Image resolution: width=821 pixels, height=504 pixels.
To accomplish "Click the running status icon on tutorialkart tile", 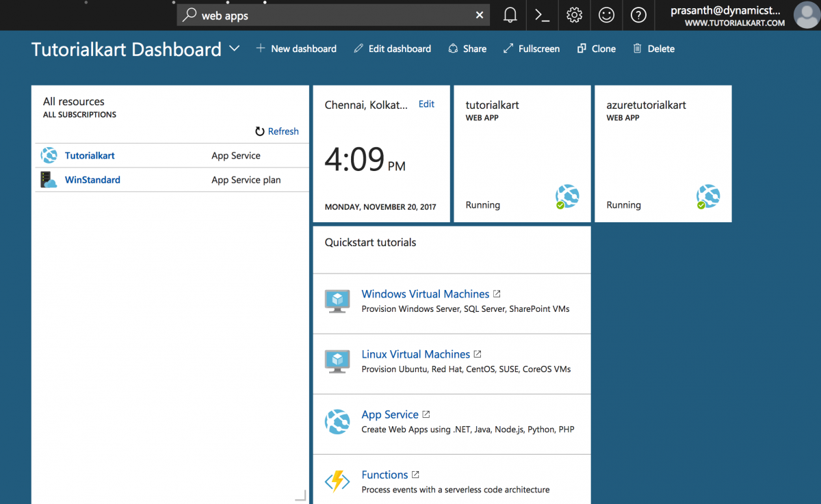I will click(x=568, y=197).
